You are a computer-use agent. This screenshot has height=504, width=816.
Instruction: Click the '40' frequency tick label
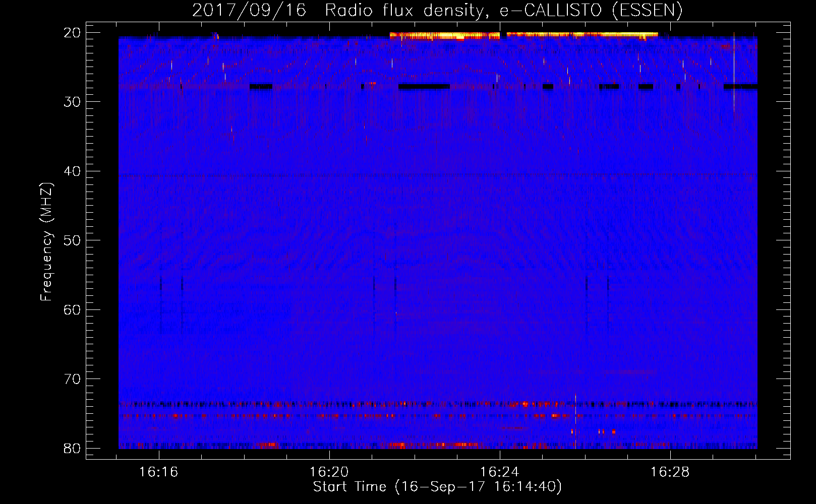tap(73, 171)
